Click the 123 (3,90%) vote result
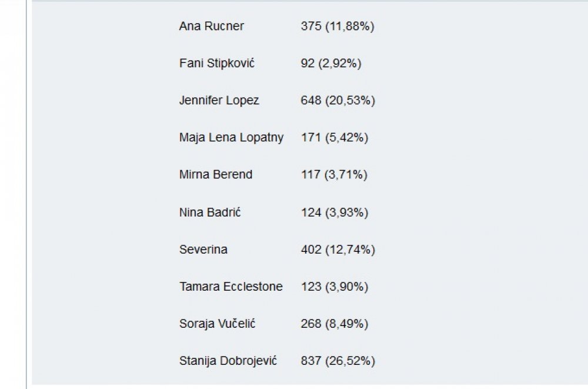 tap(335, 287)
